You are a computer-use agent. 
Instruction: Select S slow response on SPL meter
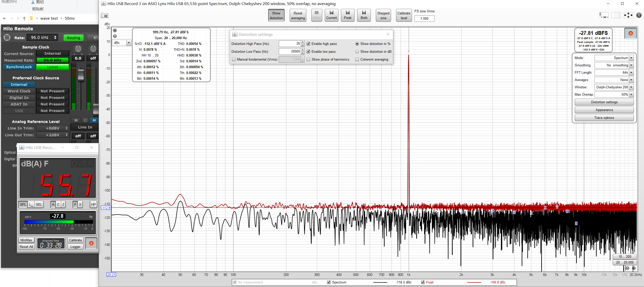(80, 204)
